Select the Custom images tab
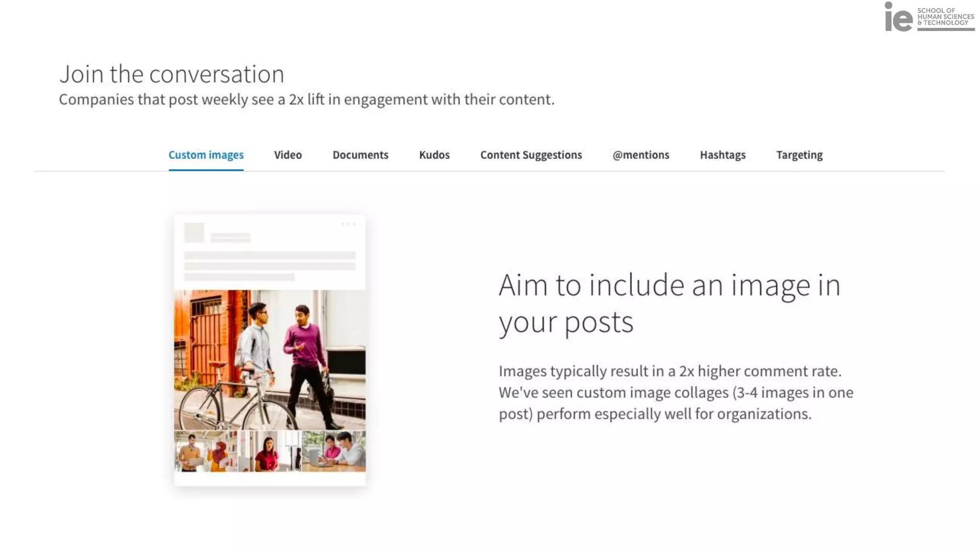 206,155
